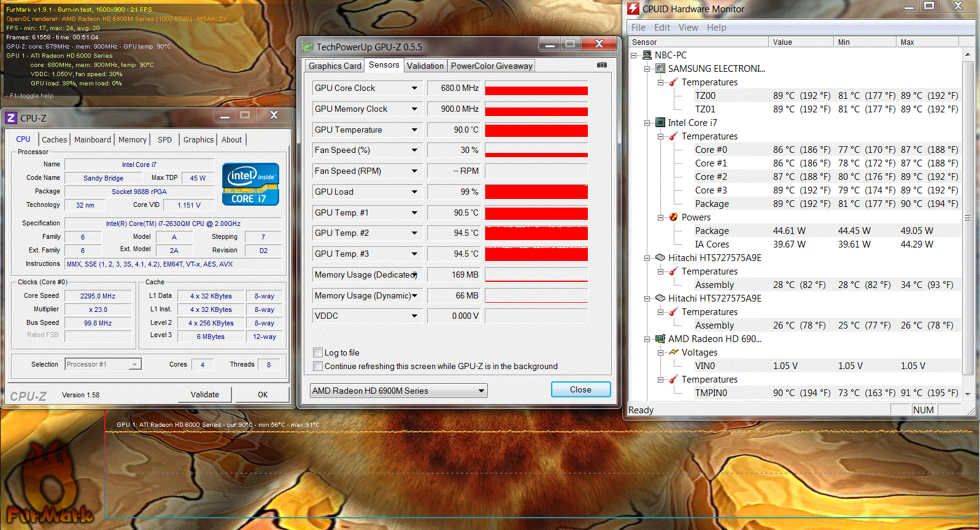
Task: Open the Graphics tab in CPU-Z
Action: 199,140
